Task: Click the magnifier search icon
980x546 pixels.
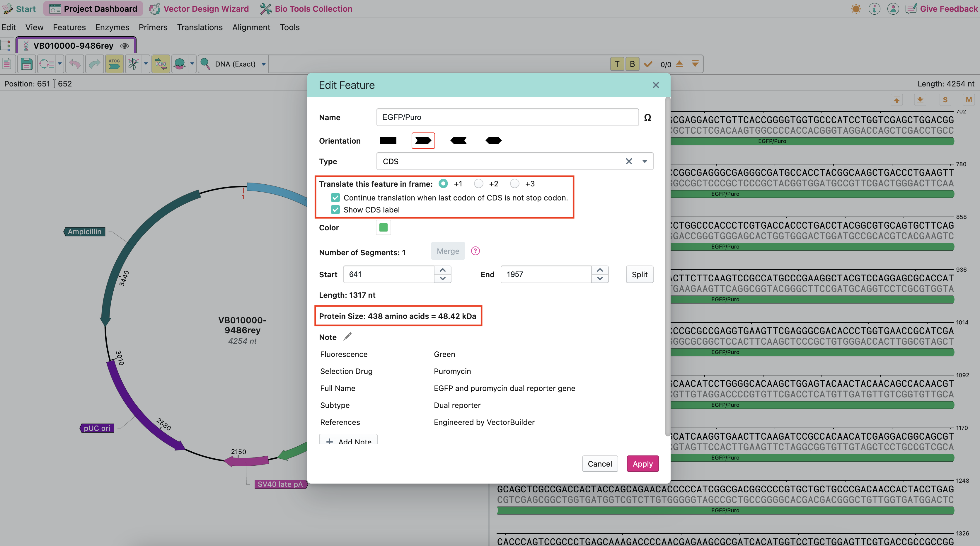Action: tap(205, 64)
